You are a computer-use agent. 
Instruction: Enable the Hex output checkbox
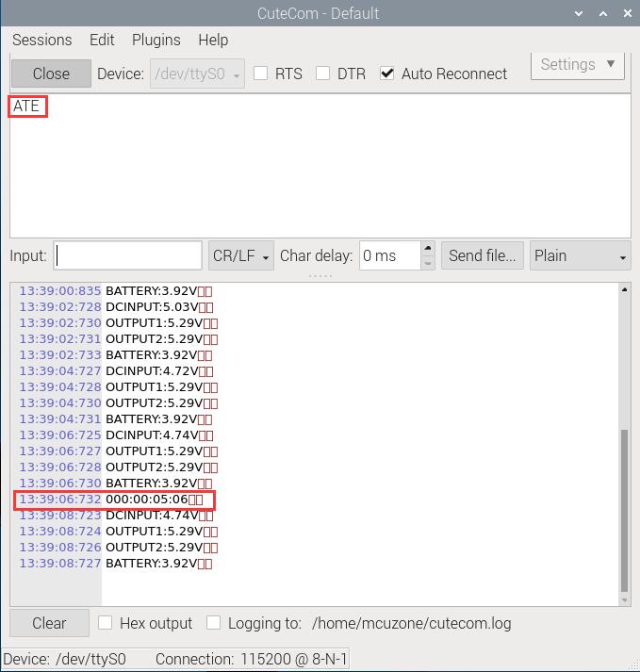click(105, 623)
